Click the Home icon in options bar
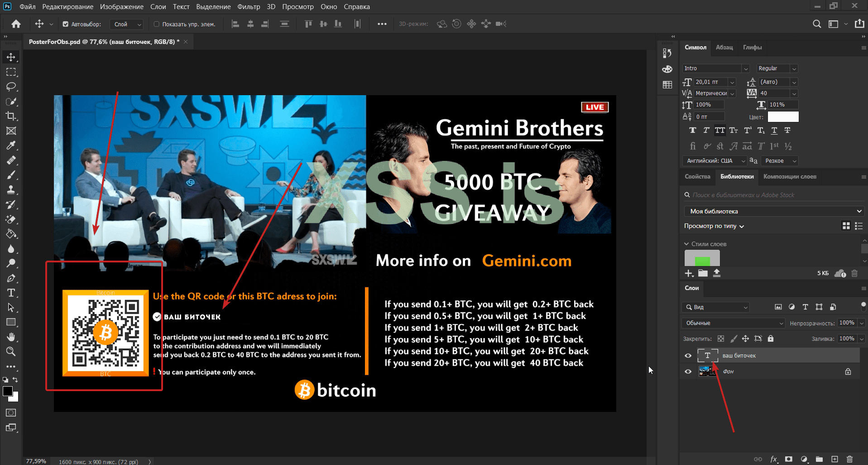This screenshot has height=465, width=868. (16, 24)
